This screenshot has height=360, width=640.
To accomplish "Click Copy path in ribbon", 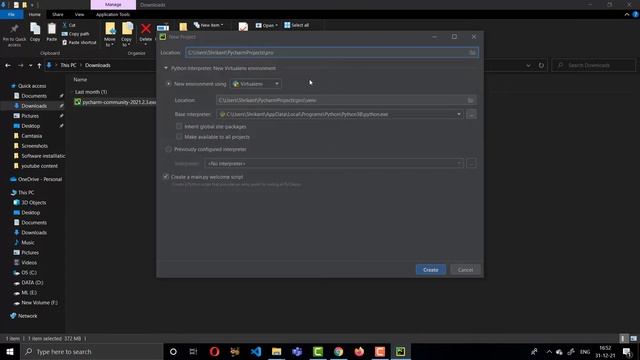I will point(76,34).
